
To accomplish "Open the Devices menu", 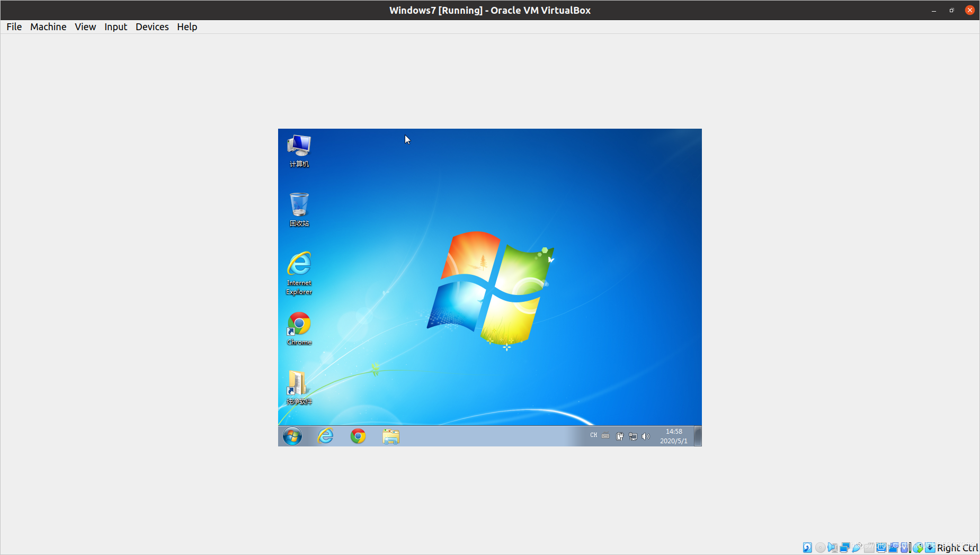I will click(x=152, y=26).
